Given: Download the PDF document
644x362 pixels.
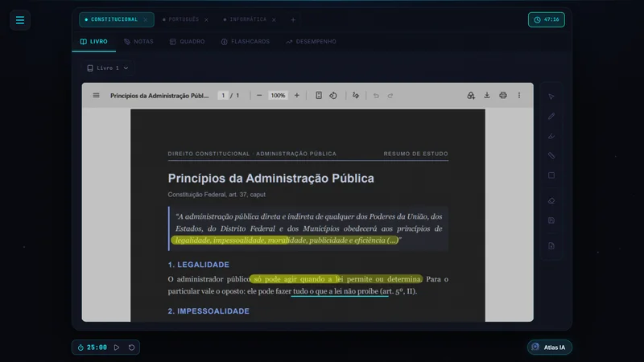Looking at the screenshot, I should [487, 95].
